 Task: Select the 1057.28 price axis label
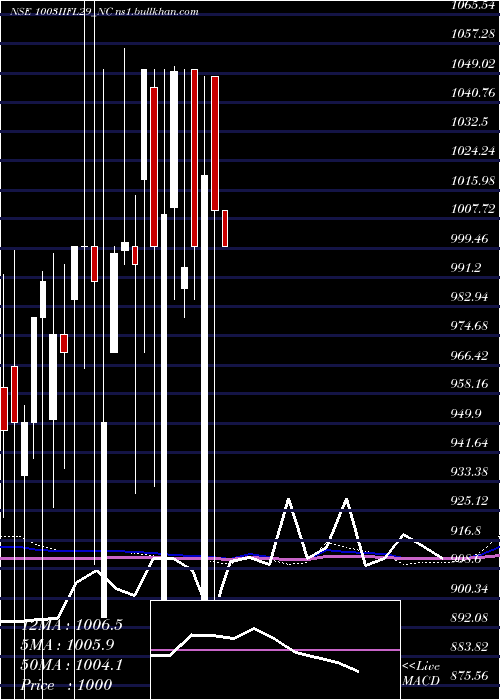473,34
